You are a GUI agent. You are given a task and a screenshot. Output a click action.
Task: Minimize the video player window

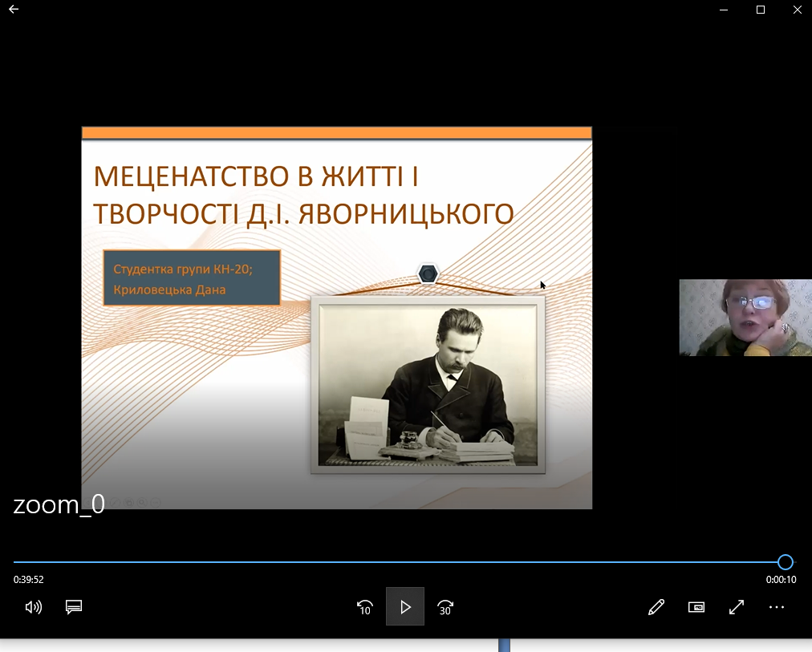point(724,10)
